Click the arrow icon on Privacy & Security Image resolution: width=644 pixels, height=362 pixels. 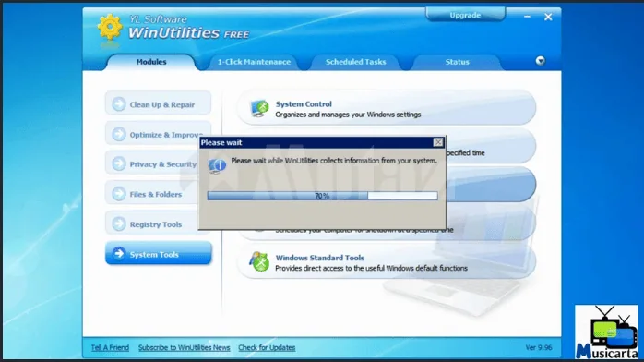point(119,164)
